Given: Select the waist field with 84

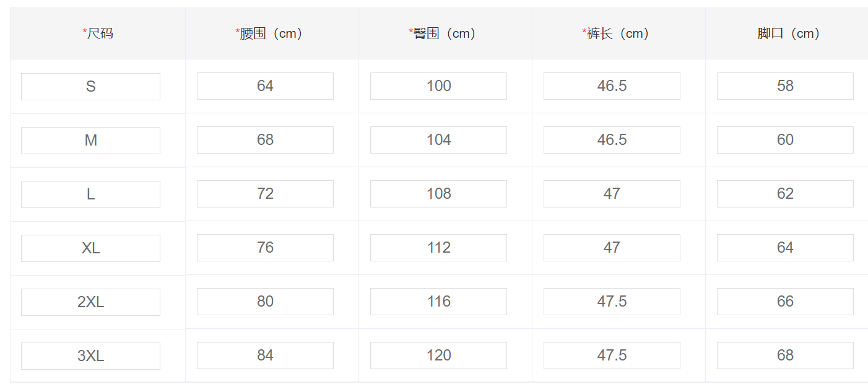Looking at the screenshot, I should [265, 356].
